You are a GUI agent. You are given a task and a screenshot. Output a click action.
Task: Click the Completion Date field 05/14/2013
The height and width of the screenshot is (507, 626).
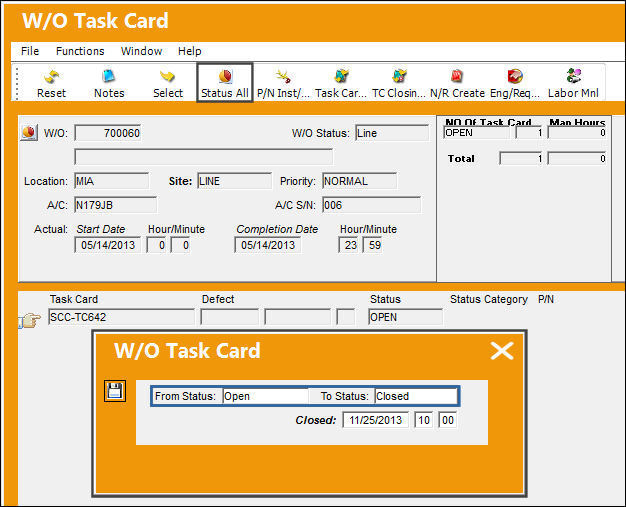tap(268, 245)
